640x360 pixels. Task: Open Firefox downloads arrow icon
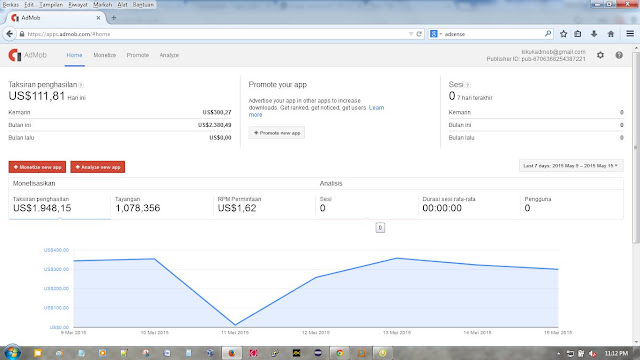click(x=594, y=34)
